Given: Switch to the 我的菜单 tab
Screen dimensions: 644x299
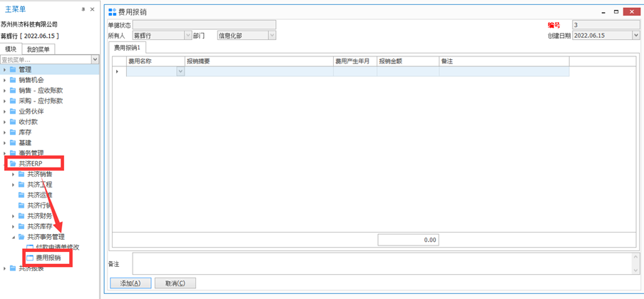Looking at the screenshot, I should pyautogui.click(x=39, y=49).
